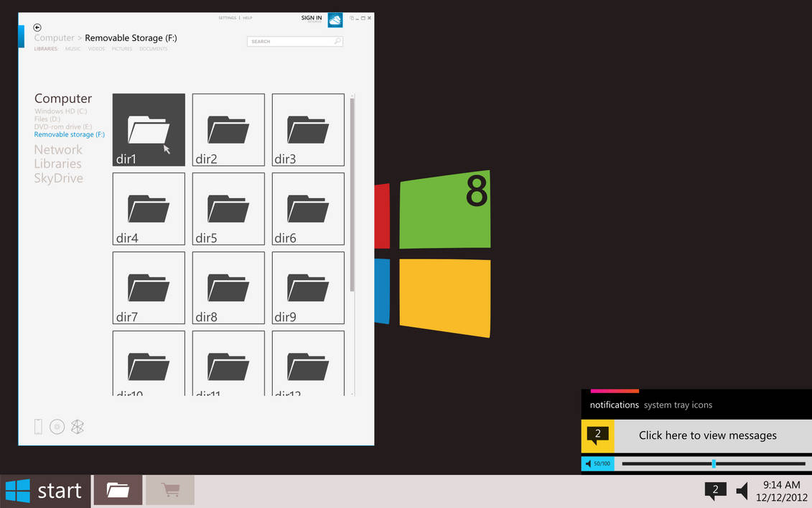This screenshot has width=812, height=508.
Task: Click the date 12/12/2012 in the tray
Action: click(781, 498)
